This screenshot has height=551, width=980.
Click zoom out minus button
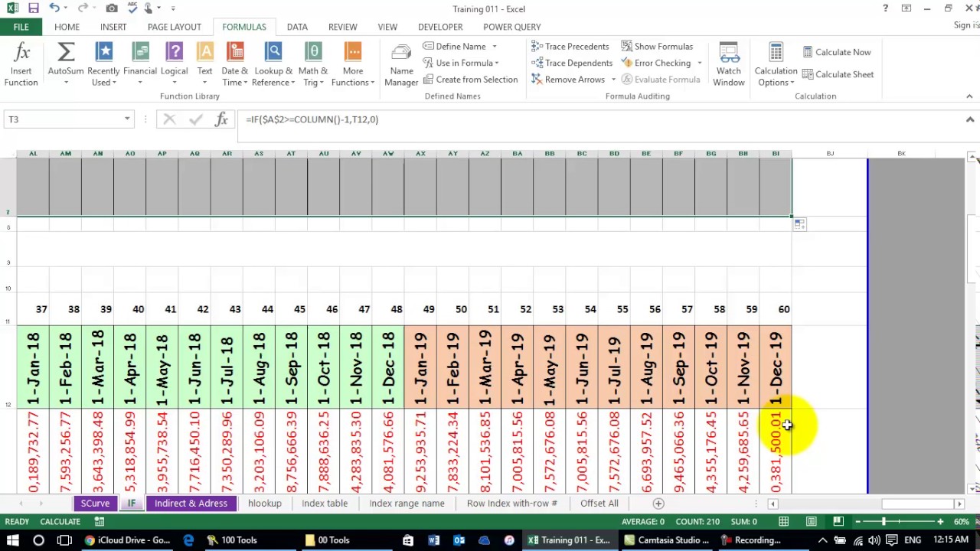click(857, 522)
